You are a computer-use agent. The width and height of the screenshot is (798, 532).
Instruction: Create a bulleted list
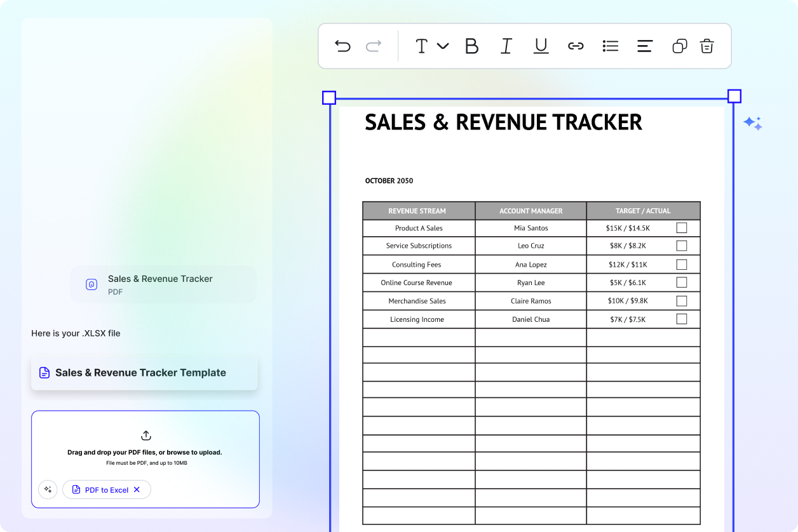pos(611,46)
